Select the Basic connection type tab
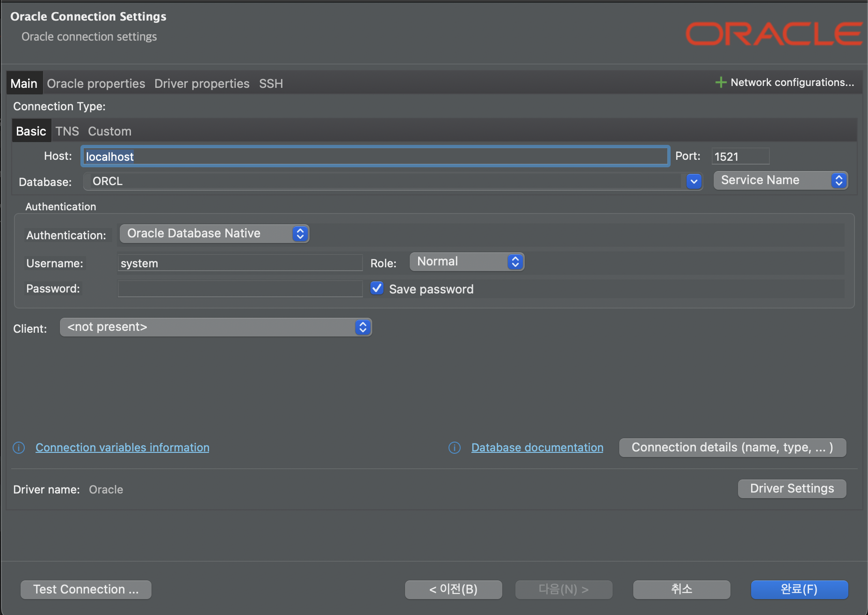This screenshot has height=615, width=868. [31, 131]
